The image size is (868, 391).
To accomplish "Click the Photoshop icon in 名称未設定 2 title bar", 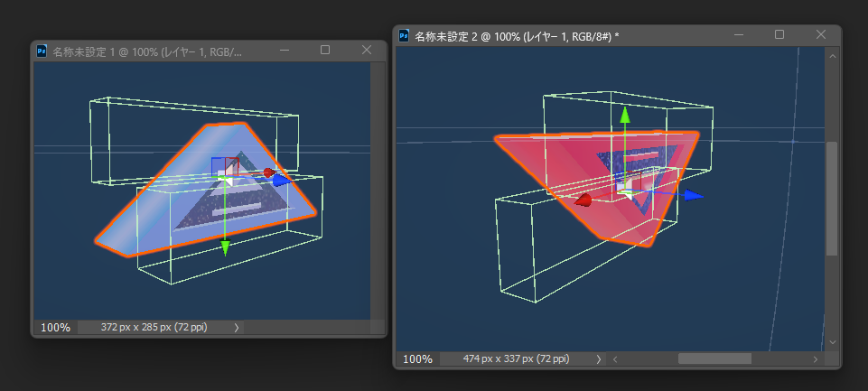I will coord(404,36).
